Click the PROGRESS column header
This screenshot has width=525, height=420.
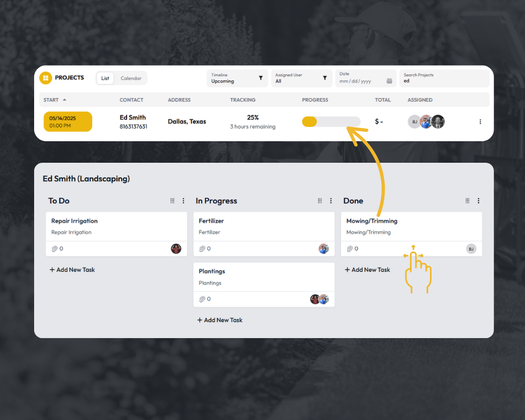click(x=314, y=100)
